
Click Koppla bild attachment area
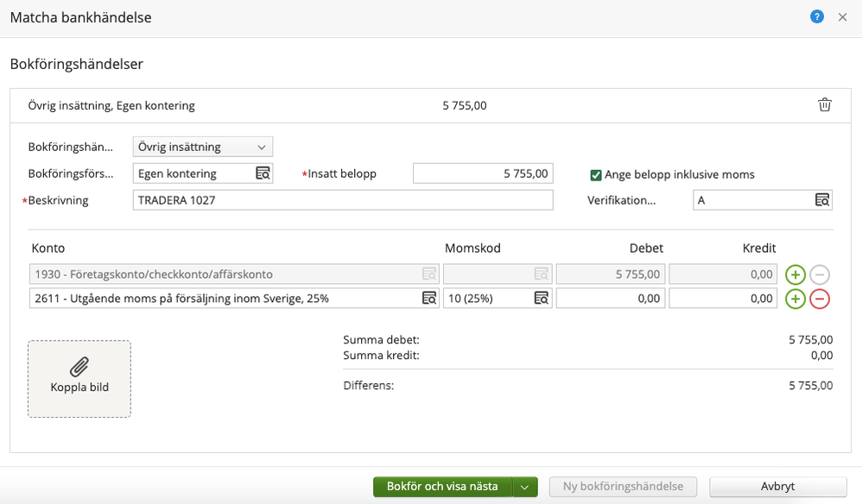(79, 379)
